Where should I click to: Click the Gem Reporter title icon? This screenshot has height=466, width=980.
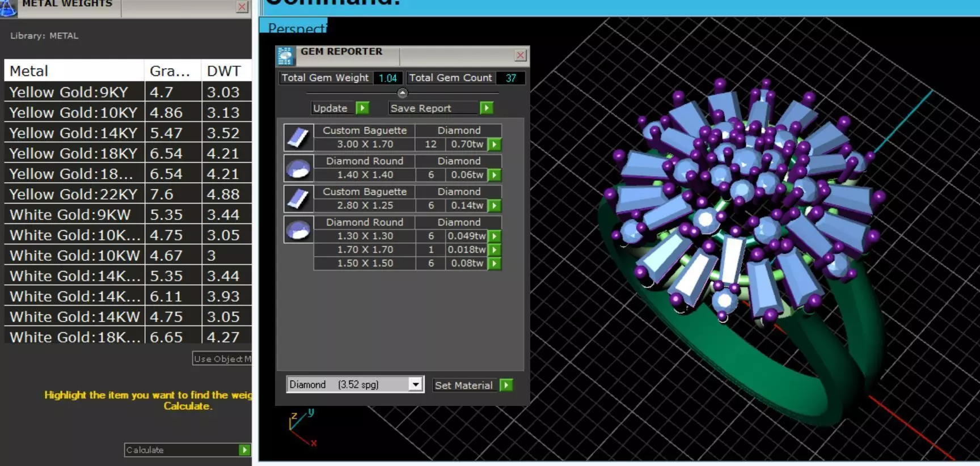(x=285, y=56)
